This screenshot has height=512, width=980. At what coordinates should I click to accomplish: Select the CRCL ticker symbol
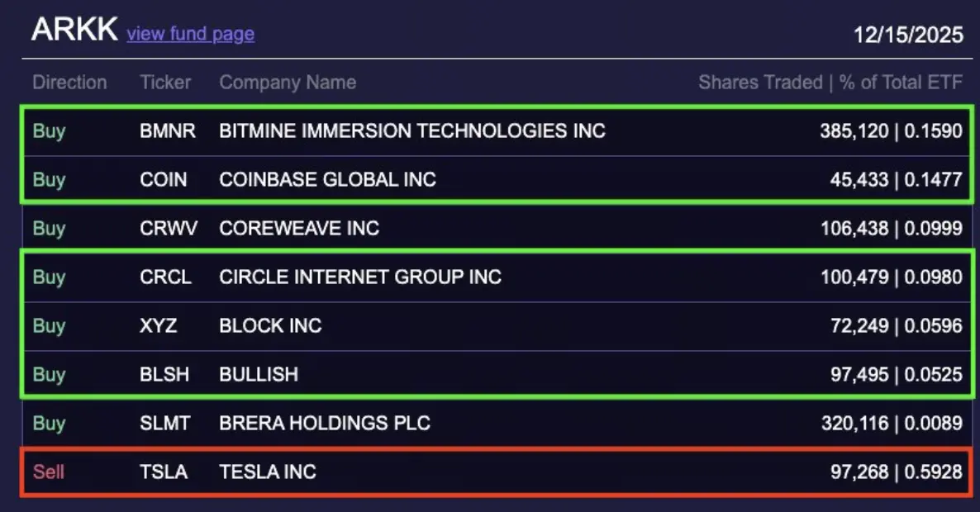point(165,277)
